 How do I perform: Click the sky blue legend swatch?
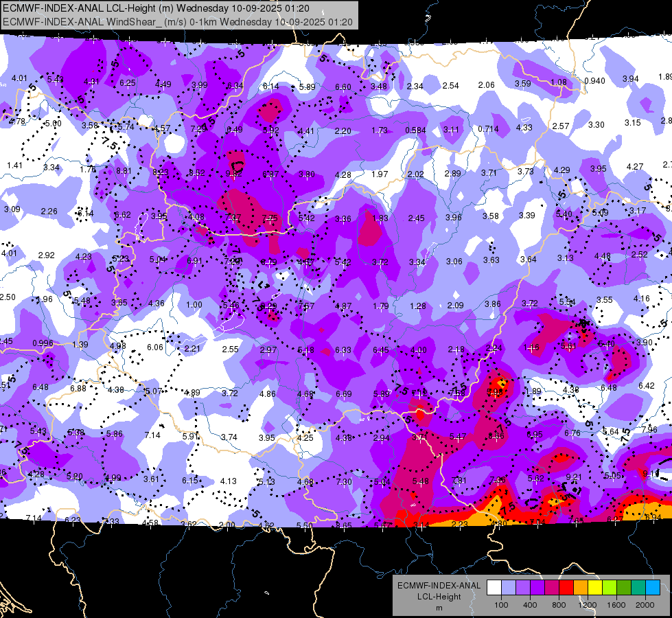coord(653,588)
